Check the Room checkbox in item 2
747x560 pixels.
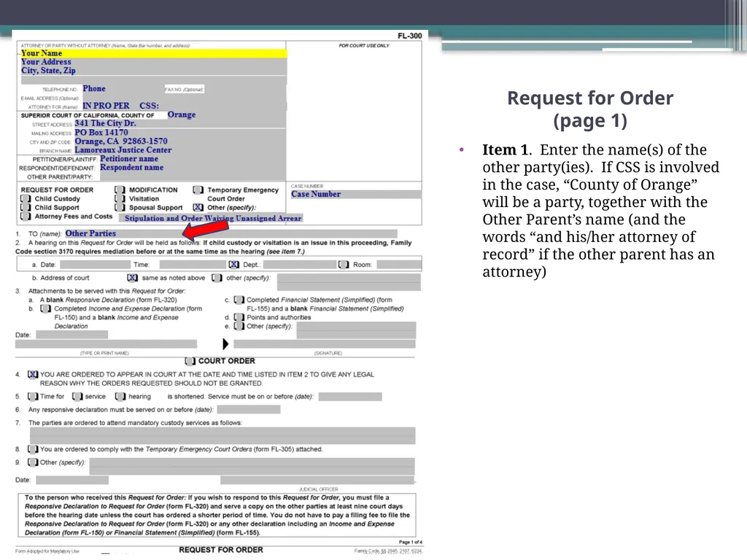click(x=343, y=264)
